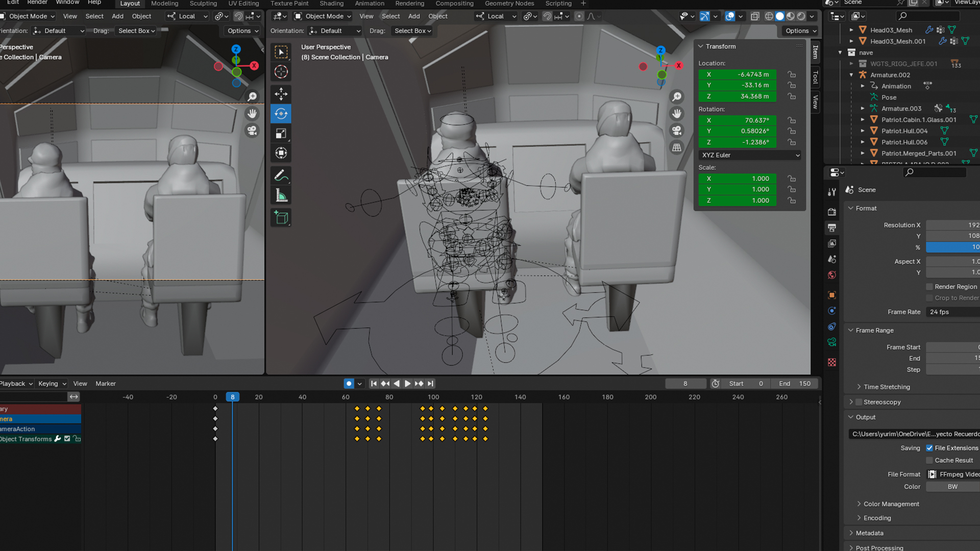Viewport: 980px width, 551px height.
Task: Activate the combined Transform tool
Action: (x=281, y=153)
